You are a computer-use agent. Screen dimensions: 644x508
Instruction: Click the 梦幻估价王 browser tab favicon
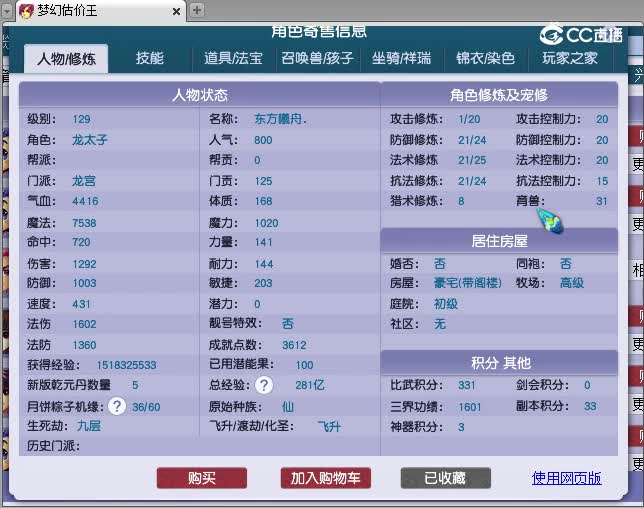(26, 10)
